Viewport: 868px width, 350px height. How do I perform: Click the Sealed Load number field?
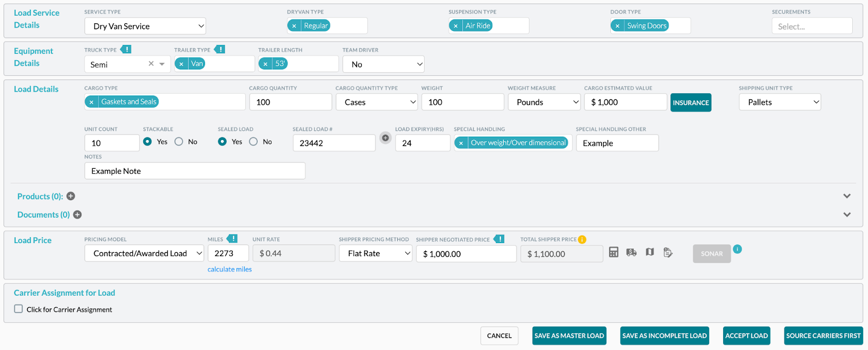(334, 143)
